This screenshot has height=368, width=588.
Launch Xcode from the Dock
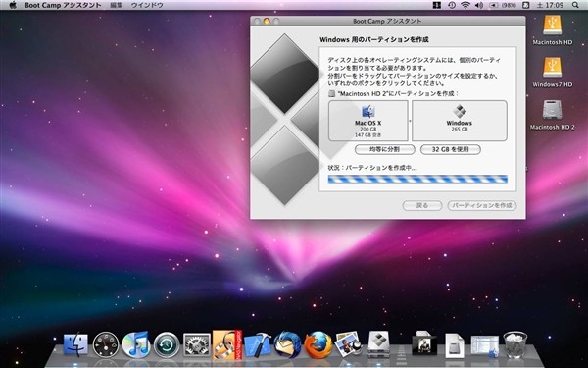click(x=258, y=344)
